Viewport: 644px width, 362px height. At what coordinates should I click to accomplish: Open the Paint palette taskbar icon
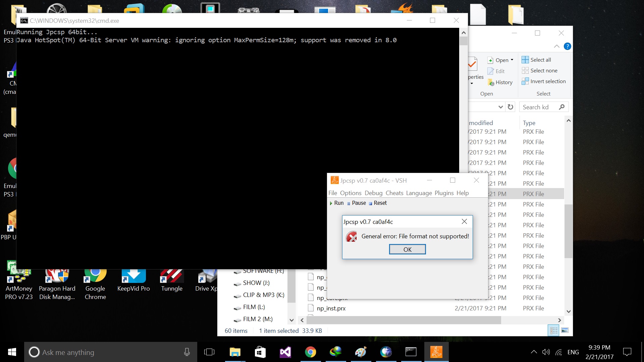pos(361,352)
